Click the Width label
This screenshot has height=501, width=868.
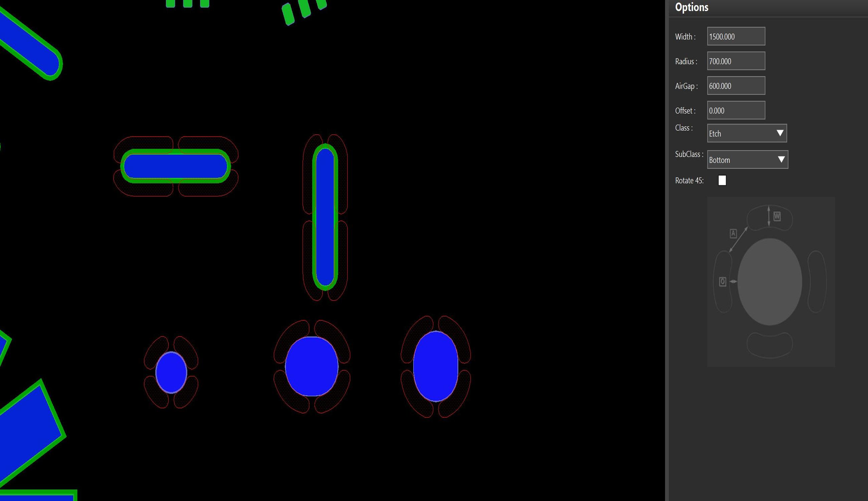click(x=685, y=36)
